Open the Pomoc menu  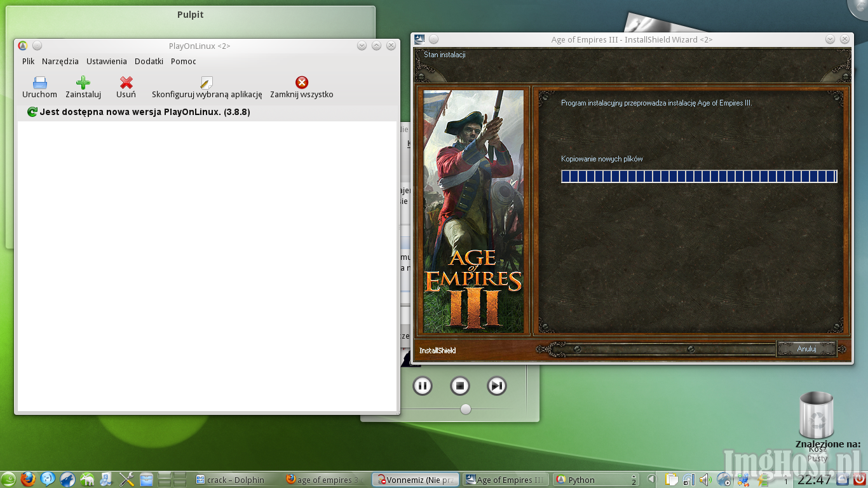coord(184,62)
